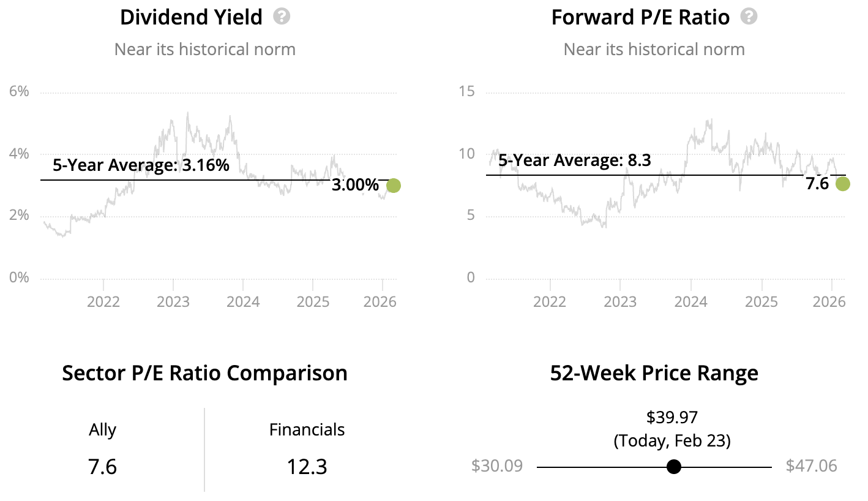Click the green dot on Dividend Yield chart
Screen dimensions: 868x501
click(x=394, y=185)
